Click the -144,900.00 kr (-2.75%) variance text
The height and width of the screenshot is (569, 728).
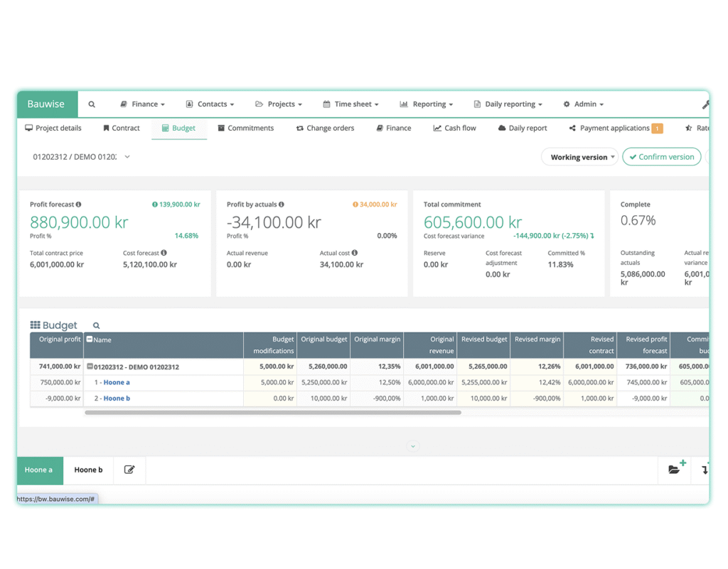tap(551, 236)
